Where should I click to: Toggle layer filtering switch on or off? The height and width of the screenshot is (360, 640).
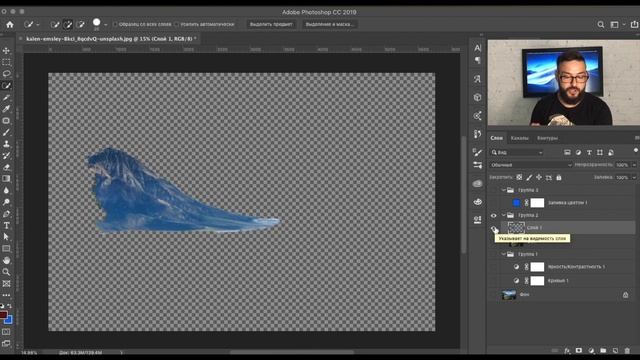point(636,151)
